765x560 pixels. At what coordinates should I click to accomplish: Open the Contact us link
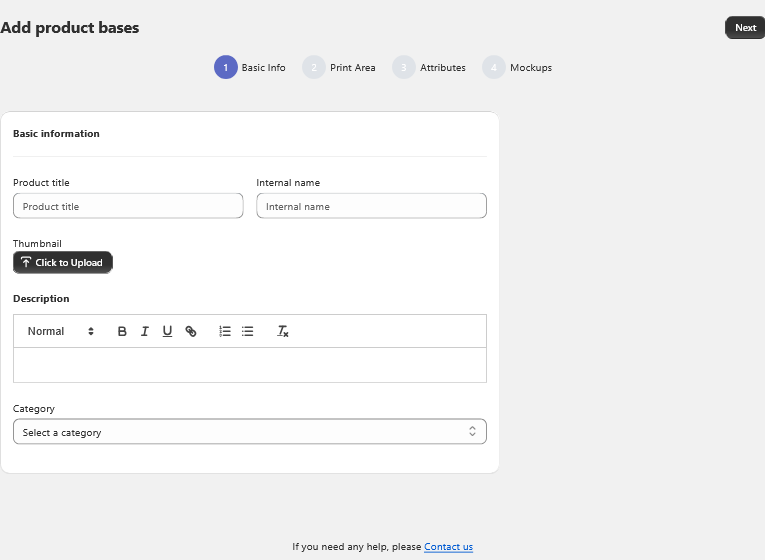coord(448,547)
